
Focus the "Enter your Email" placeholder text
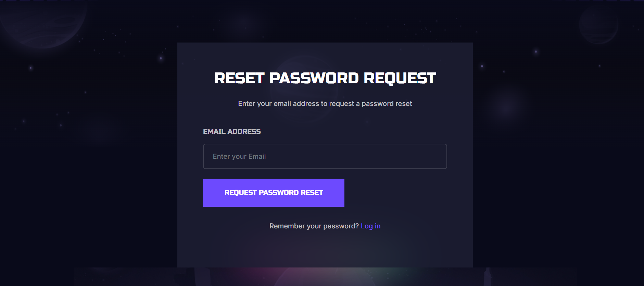[x=239, y=156]
